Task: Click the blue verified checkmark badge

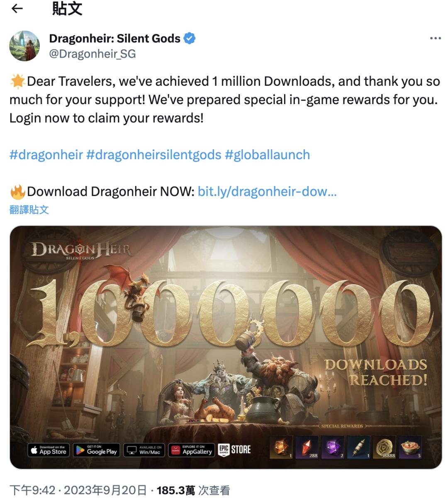Action: coord(190,39)
